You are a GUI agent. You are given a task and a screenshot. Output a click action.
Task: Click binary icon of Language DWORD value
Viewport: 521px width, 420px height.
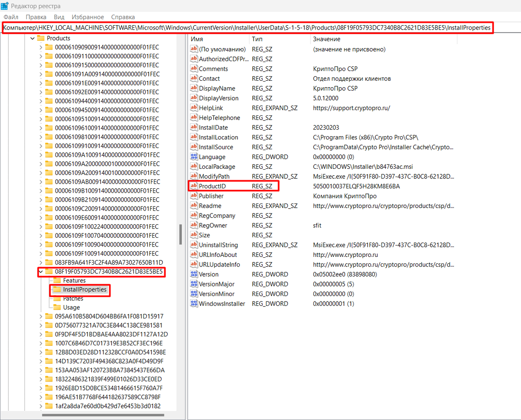(x=194, y=157)
